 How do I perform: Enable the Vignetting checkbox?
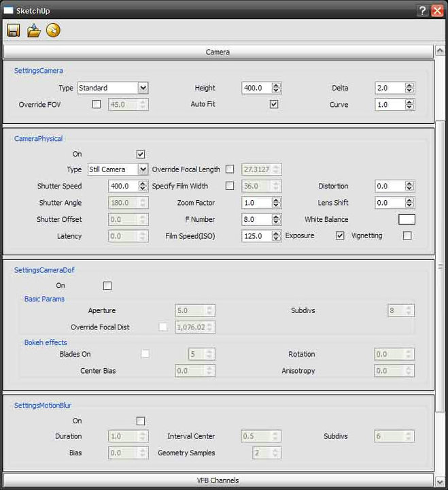click(x=407, y=235)
